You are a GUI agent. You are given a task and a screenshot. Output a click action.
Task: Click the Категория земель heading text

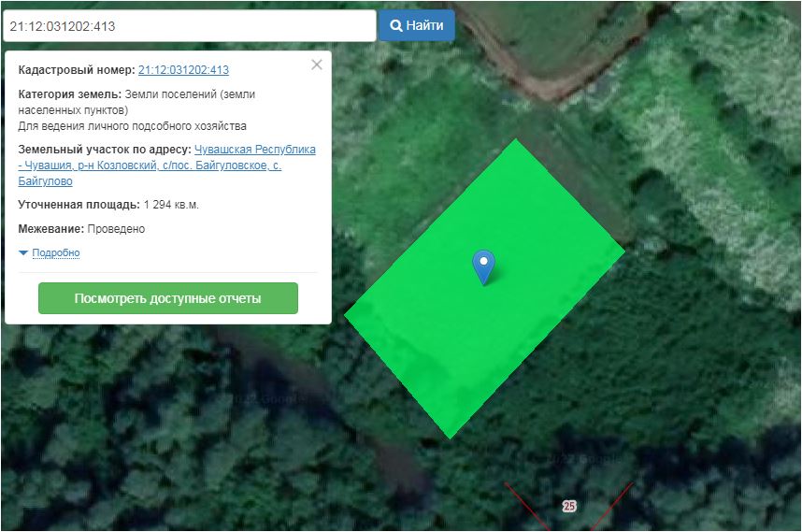coord(69,94)
